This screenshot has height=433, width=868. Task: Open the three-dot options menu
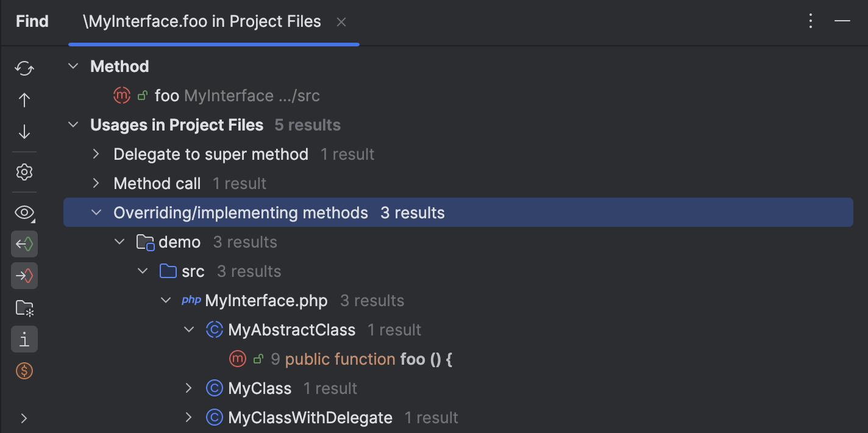point(810,21)
